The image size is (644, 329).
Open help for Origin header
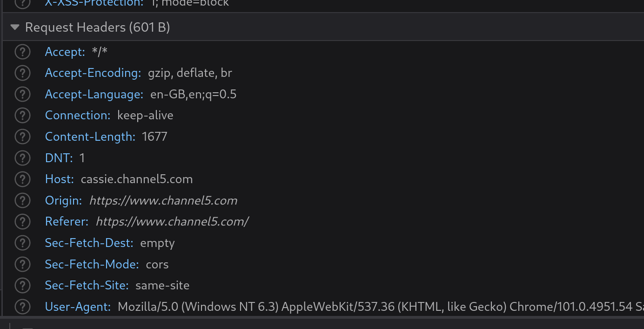(22, 200)
